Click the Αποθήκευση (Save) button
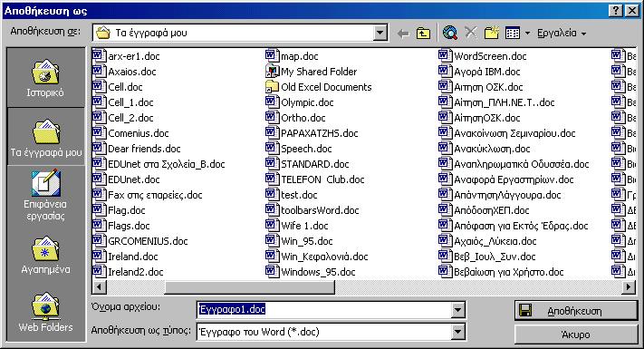Screen dimensions: 644x349 coord(576,311)
